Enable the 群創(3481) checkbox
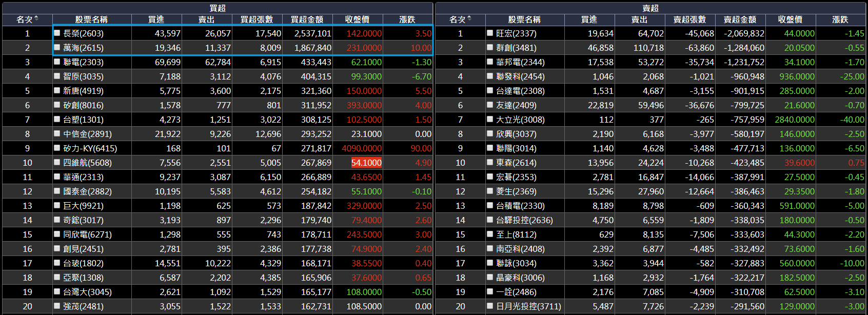Viewport: 868px width, 315px height. pyautogui.click(x=490, y=47)
